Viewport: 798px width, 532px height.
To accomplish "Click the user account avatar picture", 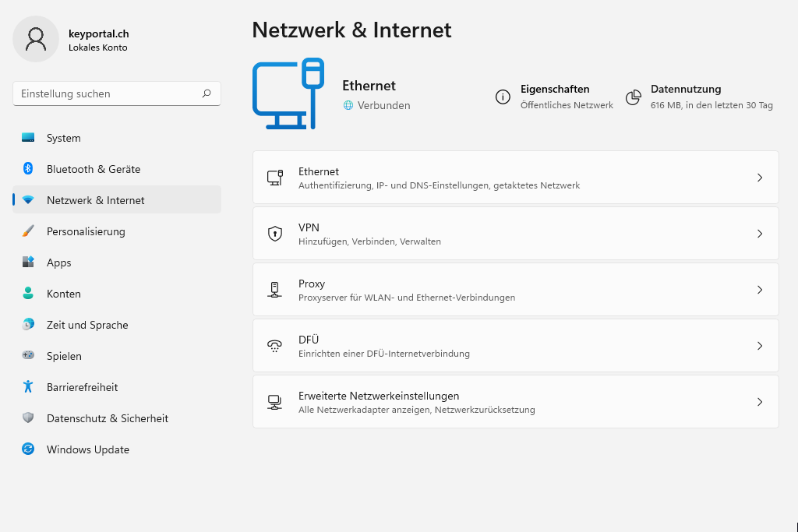I will 36,39.
